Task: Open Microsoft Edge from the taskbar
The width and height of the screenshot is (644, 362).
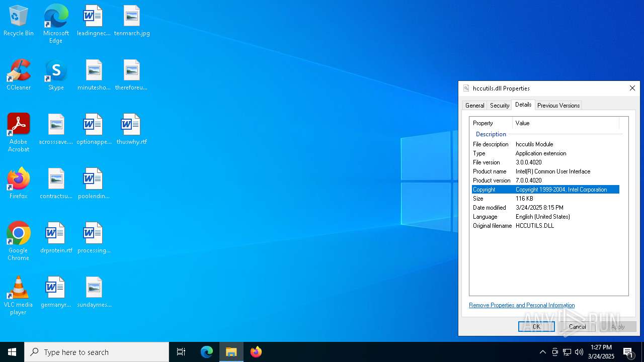Action: click(207, 352)
